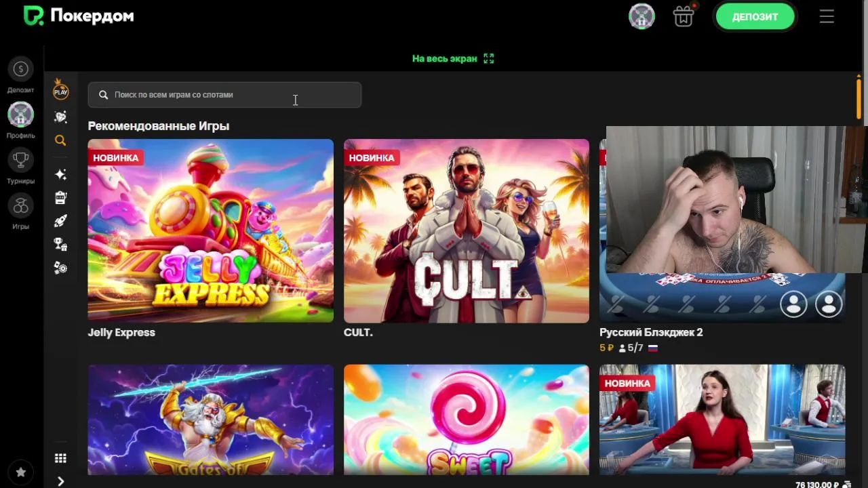Select the trophy and gift category icon

point(60,245)
